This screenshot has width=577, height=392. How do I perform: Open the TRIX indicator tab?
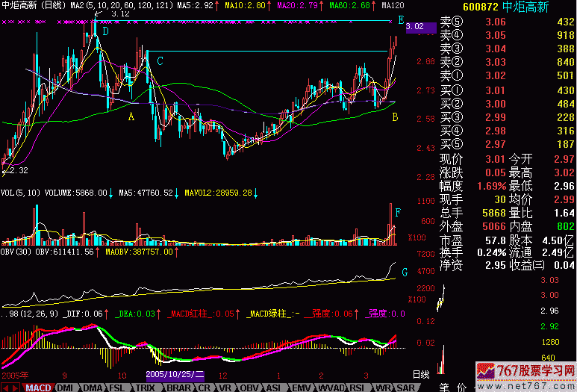click(147, 388)
